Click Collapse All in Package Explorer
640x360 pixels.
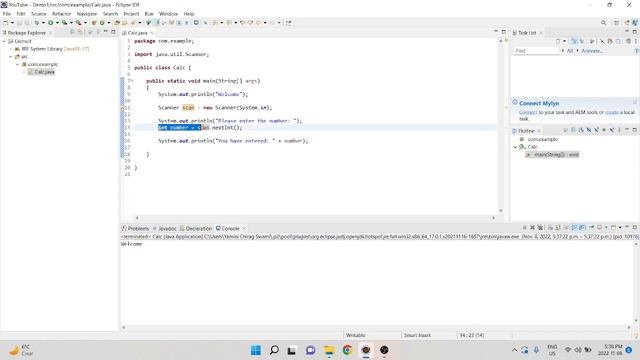[72, 32]
